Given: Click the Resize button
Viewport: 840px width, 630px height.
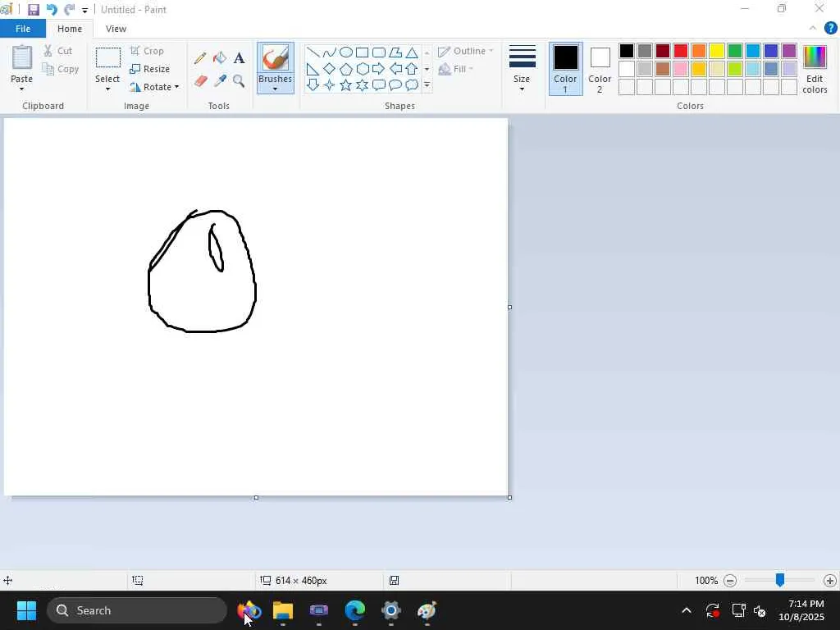Looking at the screenshot, I should (x=150, y=69).
